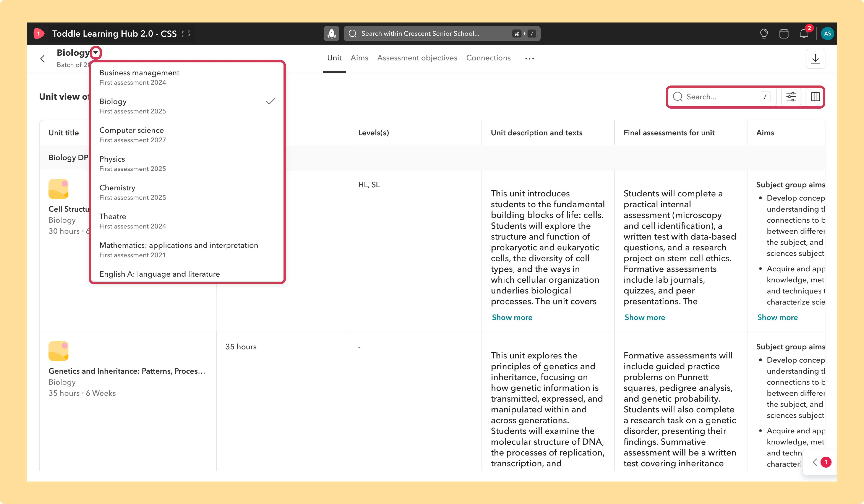This screenshot has height=504, width=864.
Task: Select Mathematics: applications and interpretation
Action: pos(187,250)
